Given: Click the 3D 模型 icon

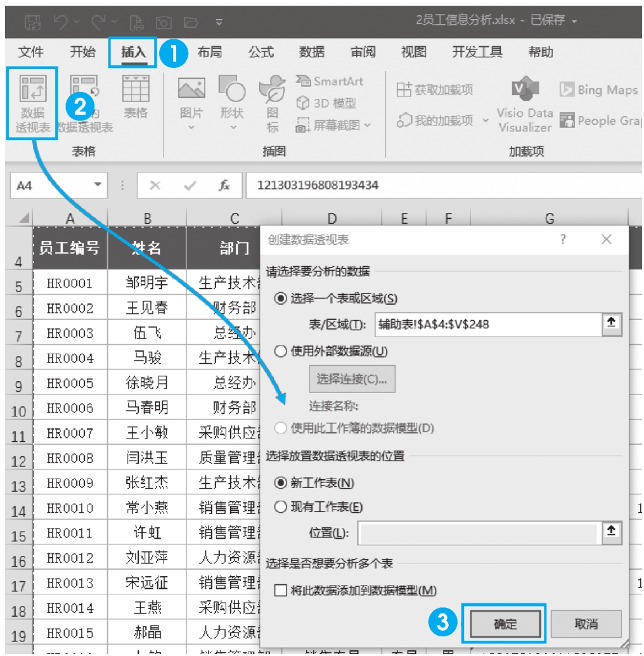Looking at the screenshot, I should [302, 103].
